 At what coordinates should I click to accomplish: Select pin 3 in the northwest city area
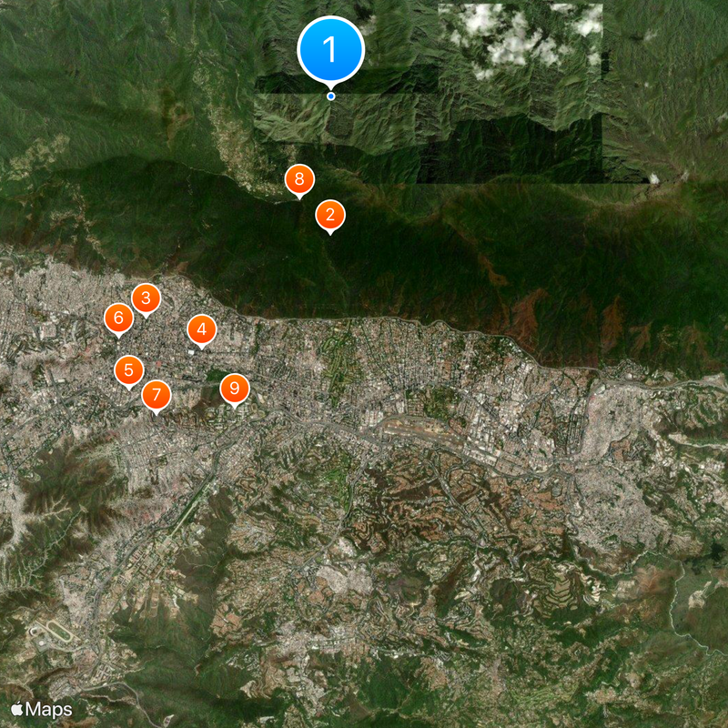pos(147,297)
